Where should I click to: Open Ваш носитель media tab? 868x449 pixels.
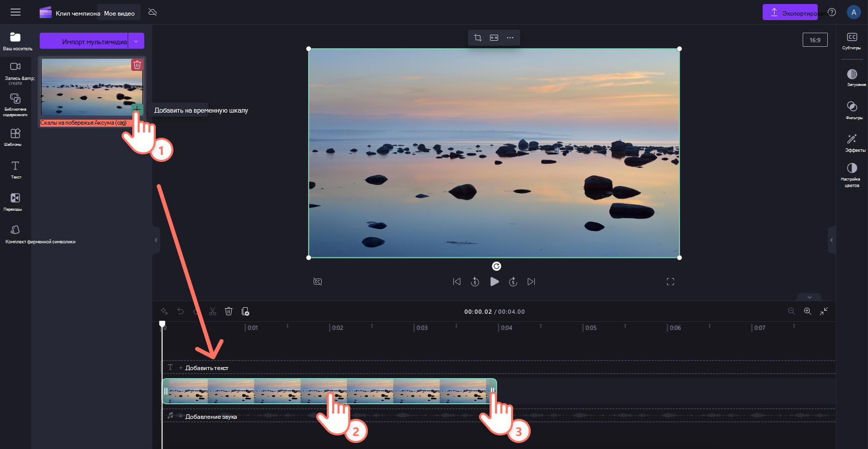click(x=16, y=41)
